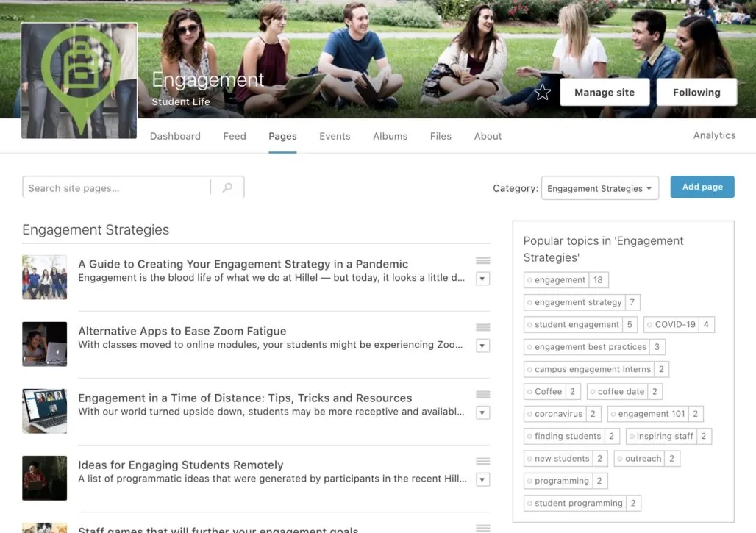756x533 pixels.
Task: Click reorder handle for Engagement in a Time of Distance
Action: (x=482, y=394)
